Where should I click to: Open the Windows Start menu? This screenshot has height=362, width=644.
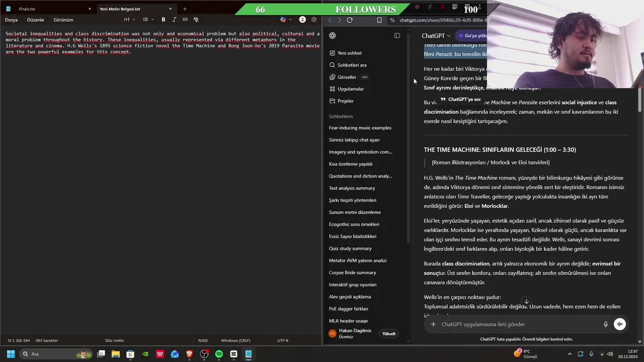pyautogui.click(x=11, y=354)
